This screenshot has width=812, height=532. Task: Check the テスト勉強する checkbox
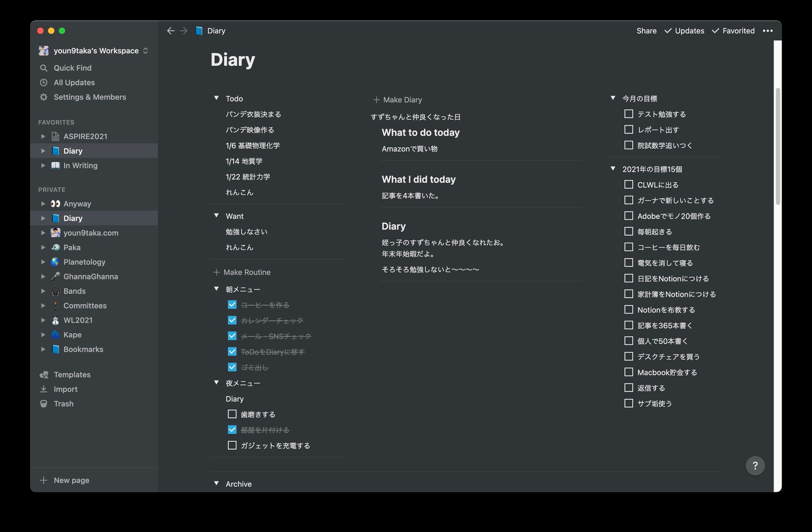tap(628, 114)
